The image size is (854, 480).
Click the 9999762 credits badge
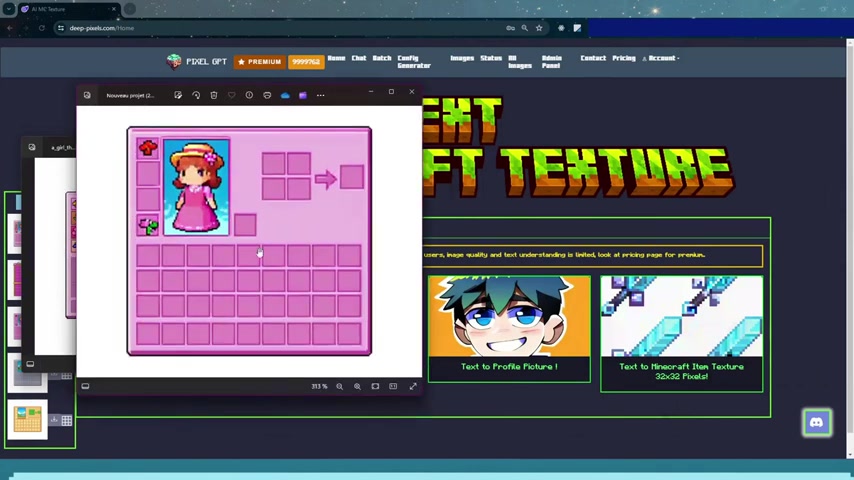pos(306,62)
